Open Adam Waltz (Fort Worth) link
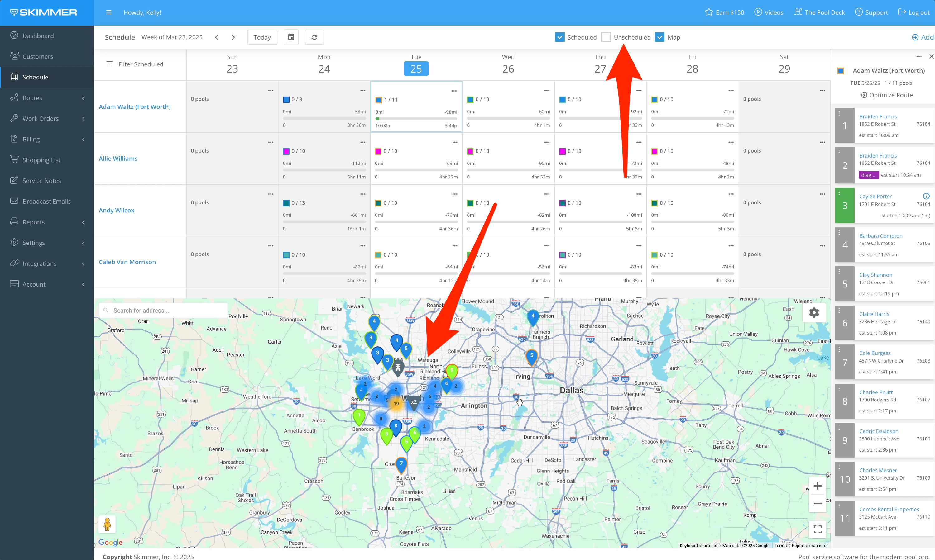This screenshot has height=560, width=935. click(134, 107)
